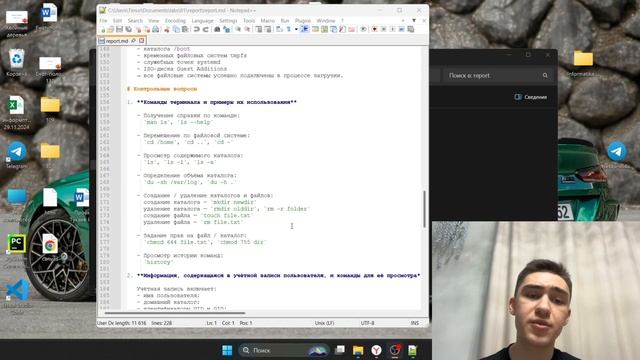The height and width of the screenshot is (360, 640).
Task: Click the macro Playback icon
Action: [x=393, y=29]
